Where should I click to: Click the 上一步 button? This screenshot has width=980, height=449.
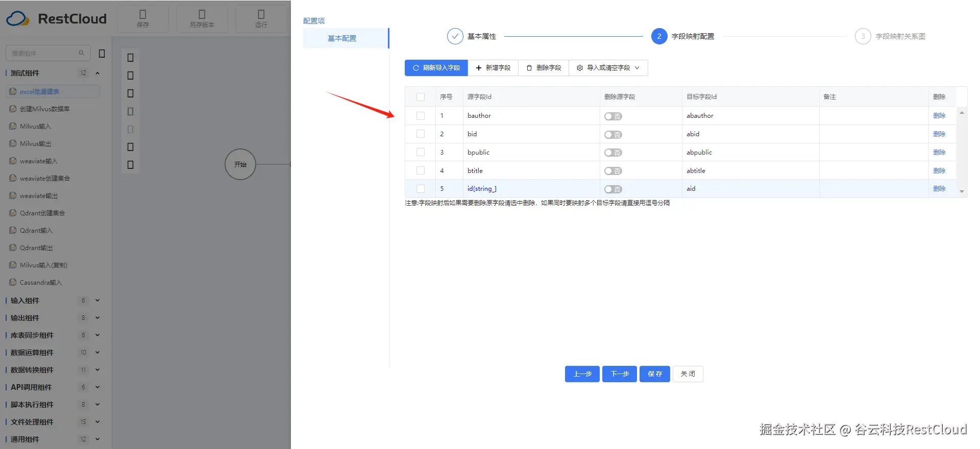point(582,374)
